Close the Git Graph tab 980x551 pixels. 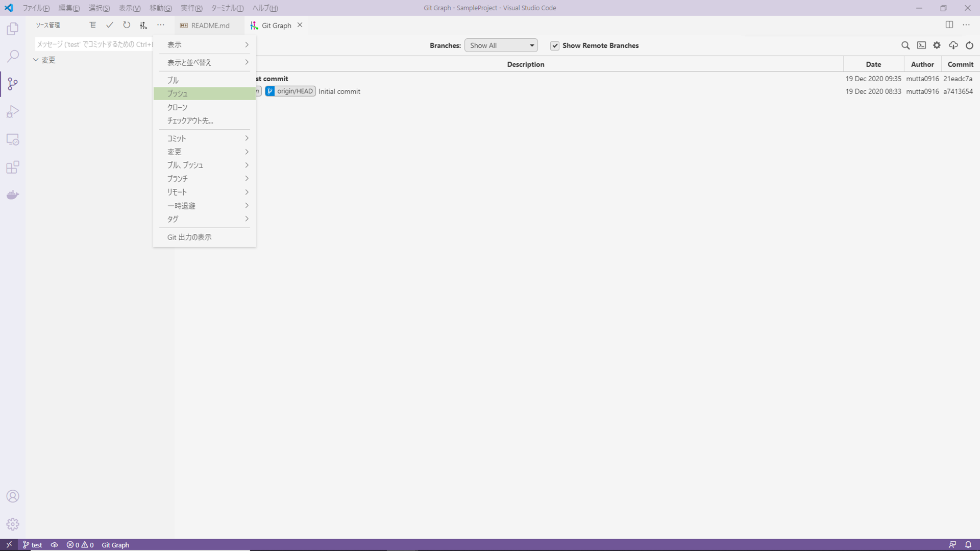[300, 25]
